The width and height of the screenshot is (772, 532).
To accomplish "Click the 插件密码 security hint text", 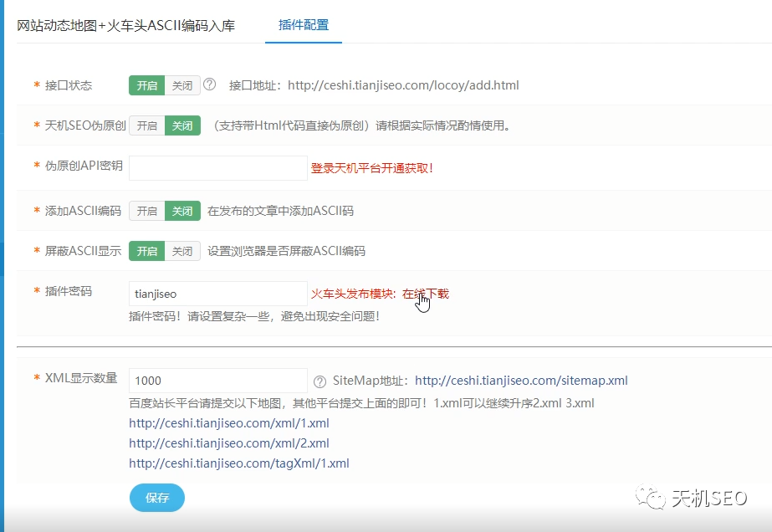I will (254, 316).
